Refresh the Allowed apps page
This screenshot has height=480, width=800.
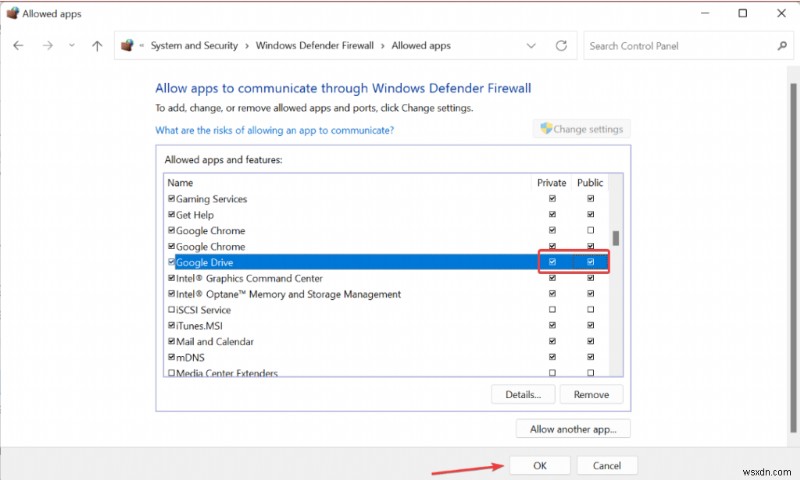pos(562,46)
